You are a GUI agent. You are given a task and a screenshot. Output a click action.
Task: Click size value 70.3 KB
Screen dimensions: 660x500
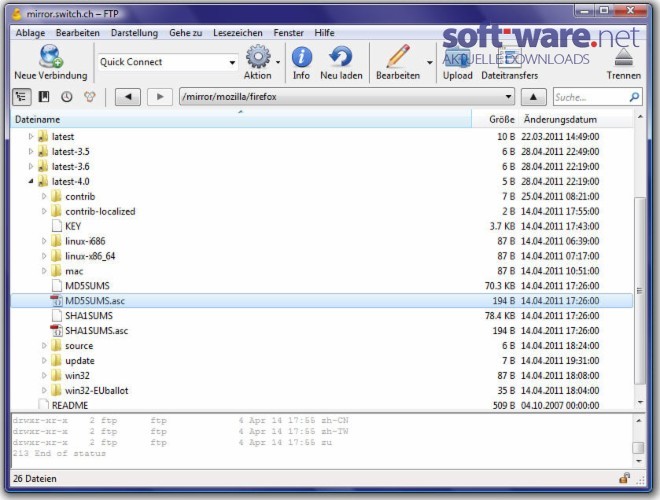[x=500, y=286]
